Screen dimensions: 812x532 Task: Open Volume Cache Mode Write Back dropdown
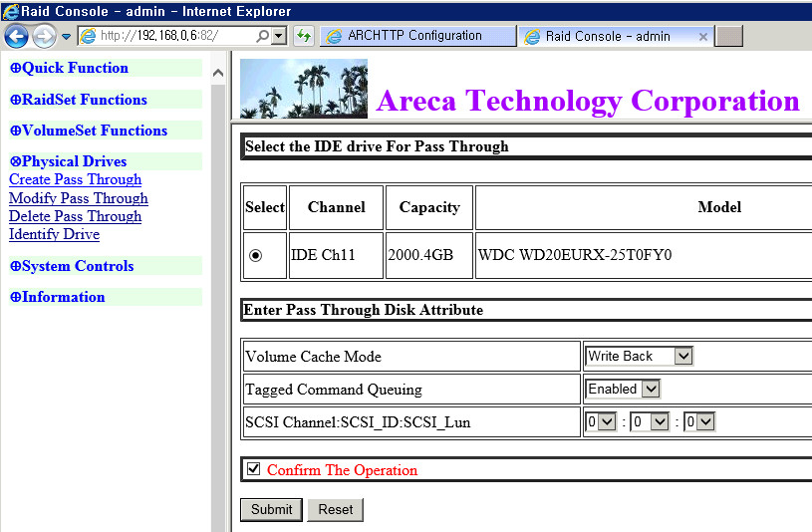click(x=639, y=356)
